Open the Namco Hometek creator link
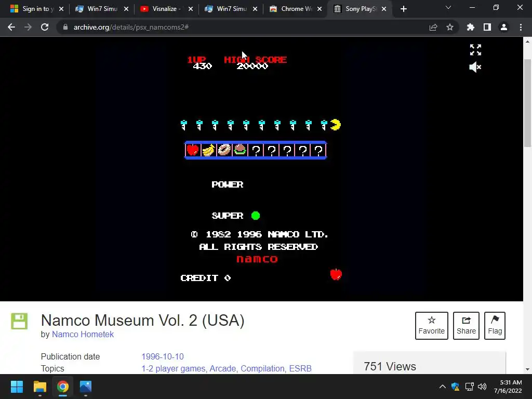 [x=83, y=334]
